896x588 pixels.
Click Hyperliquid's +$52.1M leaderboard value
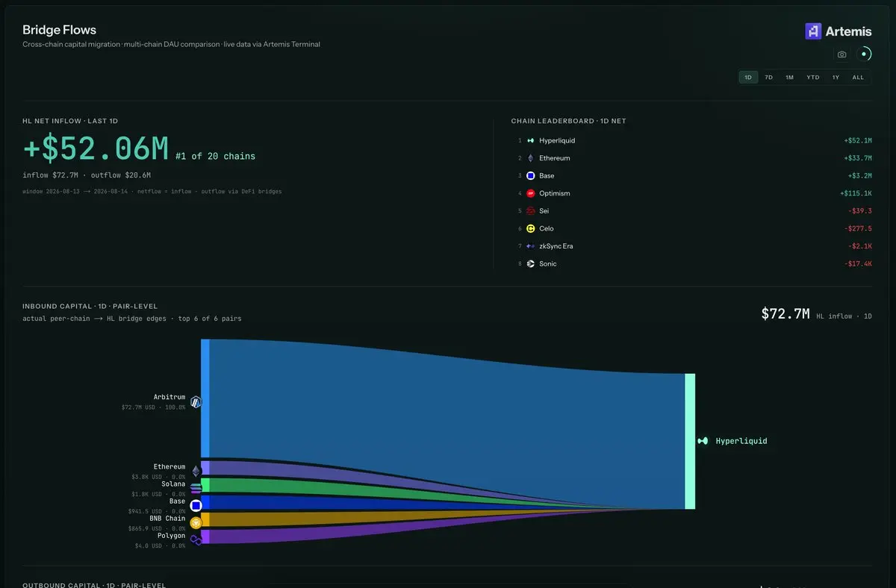click(x=858, y=140)
